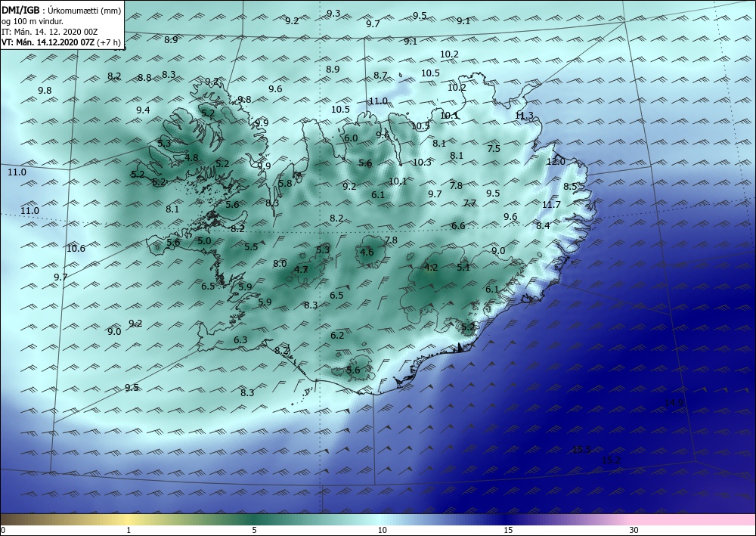Click the "og 100 m vindur." line
Image resolution: width=756 pixels, height=536 pixels.
[x=33, y=21]
